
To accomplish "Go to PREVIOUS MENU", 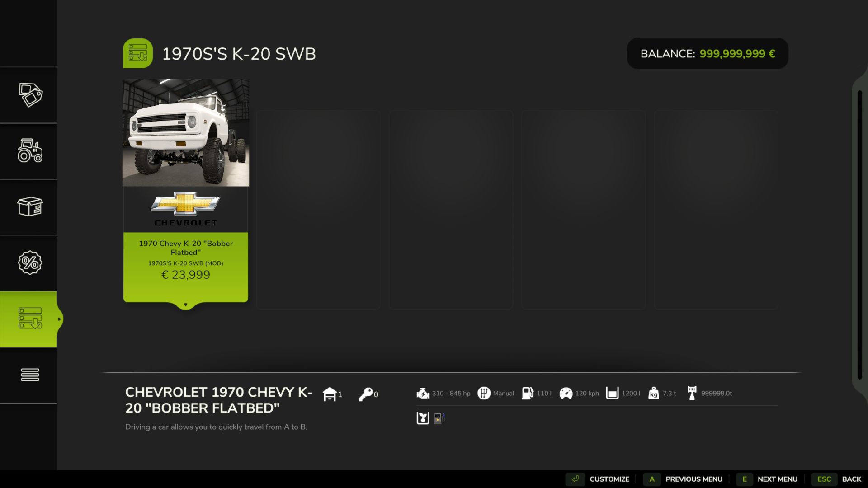I will click(x=694, y=479).
